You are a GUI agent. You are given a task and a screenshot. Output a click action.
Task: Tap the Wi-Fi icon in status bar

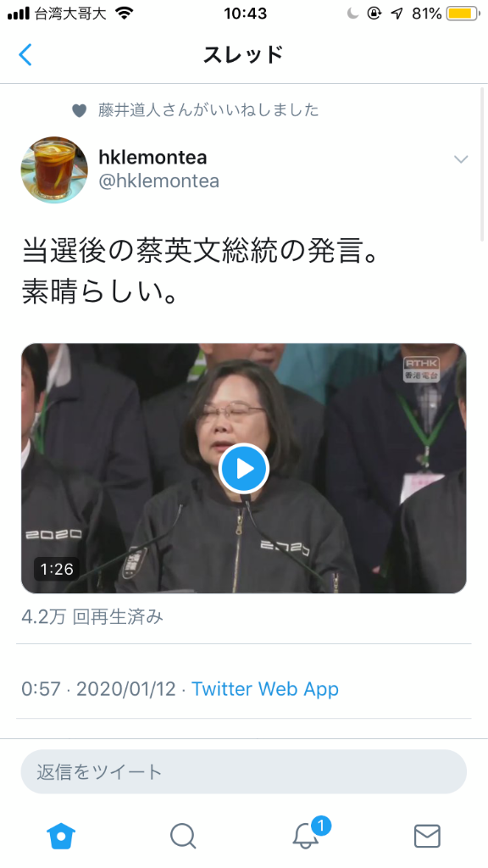125,14
